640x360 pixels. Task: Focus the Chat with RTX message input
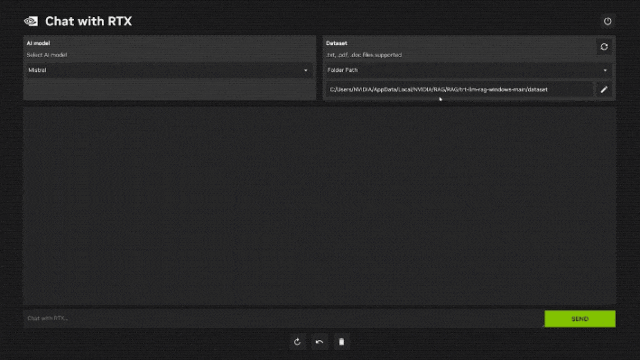283,318
